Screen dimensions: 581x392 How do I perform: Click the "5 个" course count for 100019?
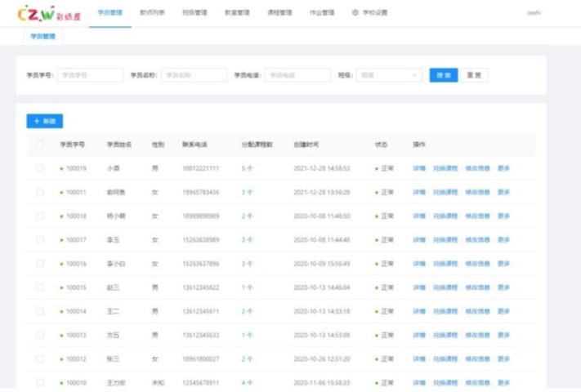pos(247,168)
